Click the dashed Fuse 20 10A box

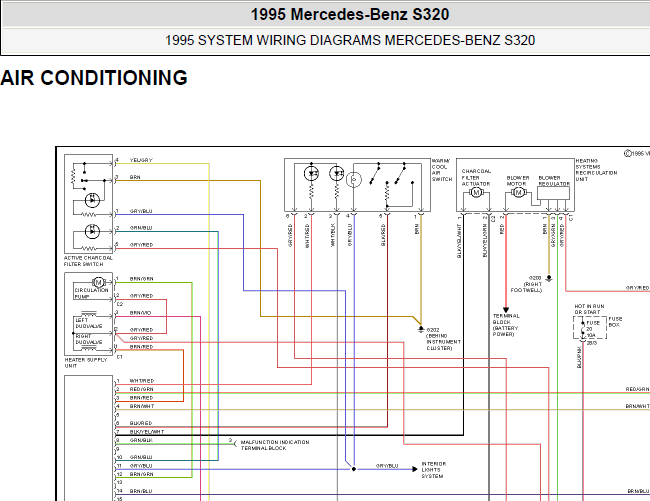(x=589, y=327)
